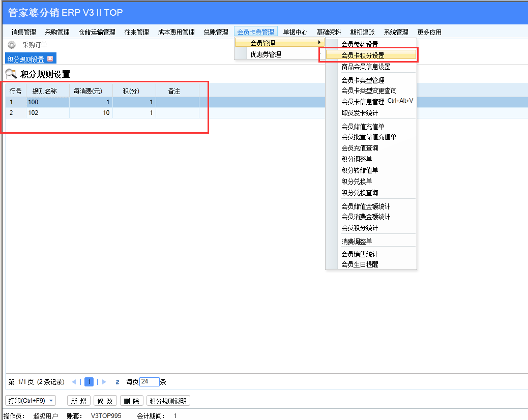Open 积分规则说明 button
This screenshot has height=420, width=528.
[168, 401]
